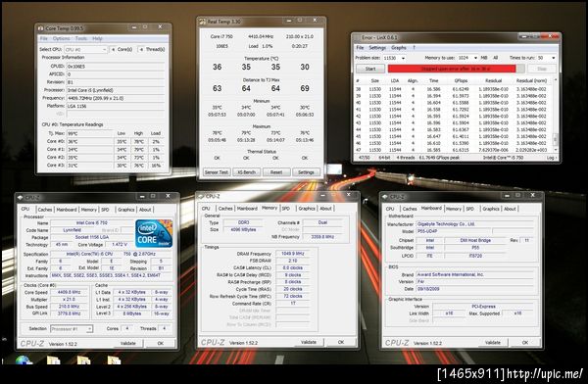Open the Options menu in Core Temp
The image size is (588, 384).
pos(61,38)
